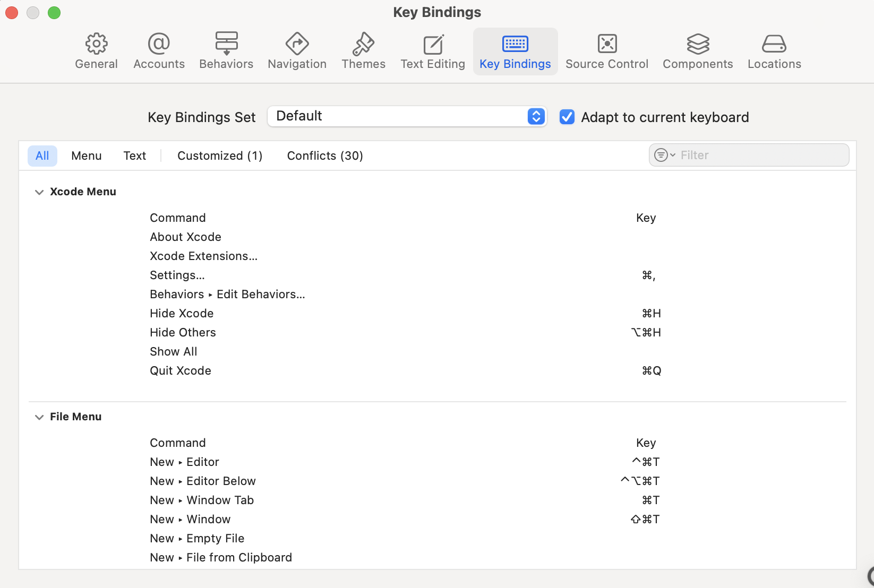Open the Source Control settings icon
The image size is (874, 588).
tap(606, 44)
